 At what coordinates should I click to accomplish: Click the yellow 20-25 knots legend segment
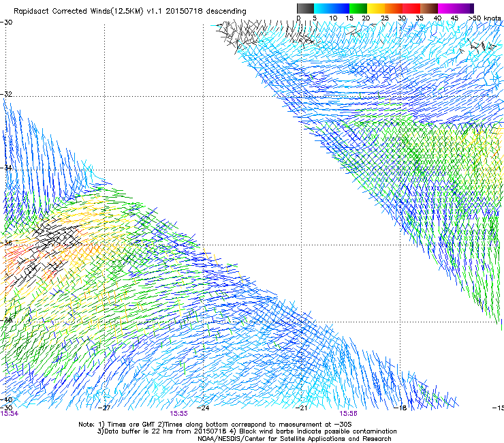(x=376, y=8)
